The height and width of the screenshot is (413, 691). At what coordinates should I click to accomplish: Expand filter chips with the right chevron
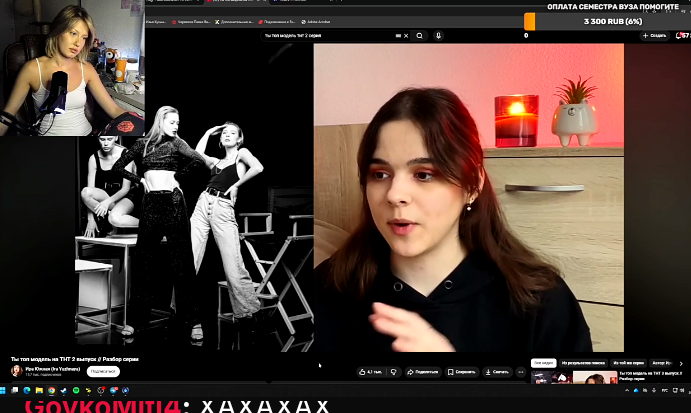[681, 364]
